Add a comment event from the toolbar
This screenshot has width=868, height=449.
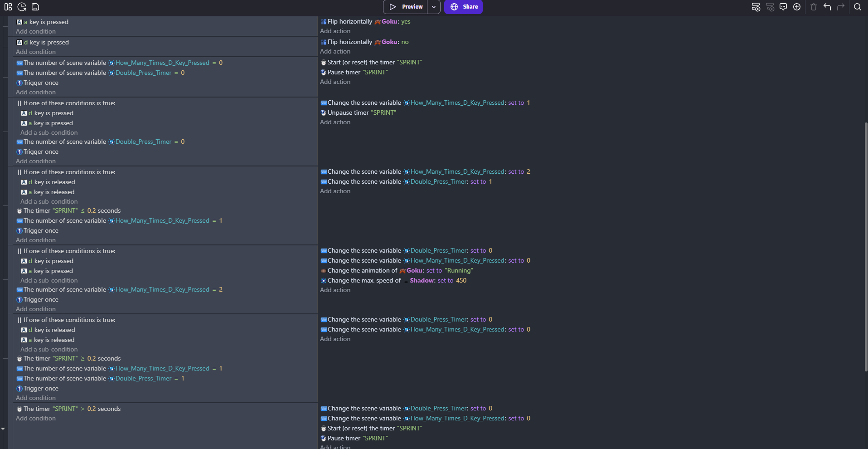pyautogui.click(x=783, y=7)
